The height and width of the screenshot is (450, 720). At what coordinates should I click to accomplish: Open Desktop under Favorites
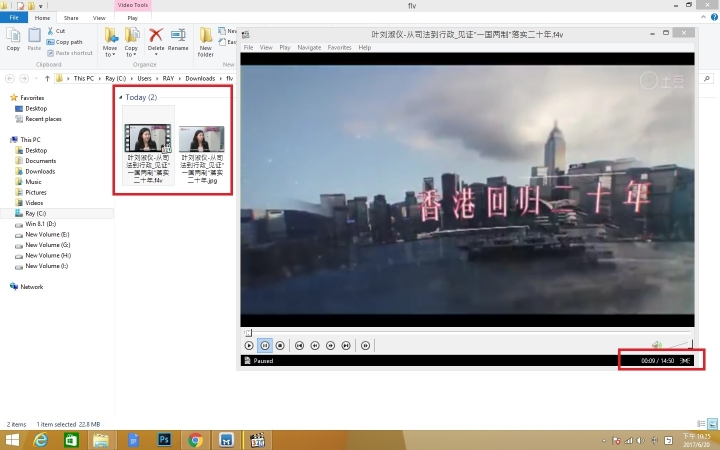(x=36, y=108)
